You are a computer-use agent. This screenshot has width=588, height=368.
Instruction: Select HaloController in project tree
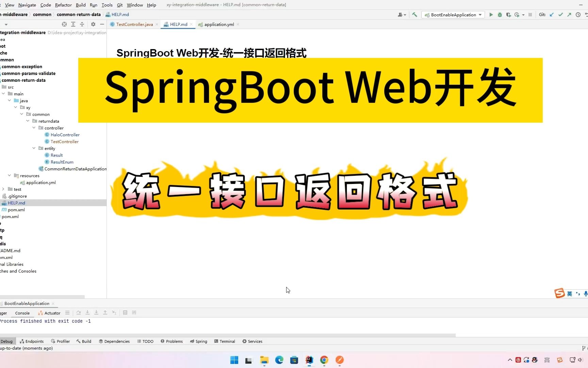point(65,135)
